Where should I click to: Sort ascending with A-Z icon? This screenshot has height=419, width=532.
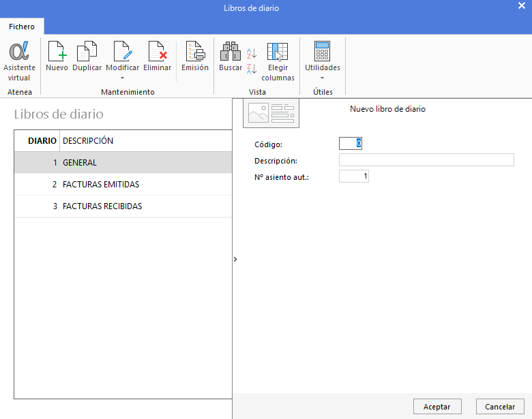tap(252, 53)
